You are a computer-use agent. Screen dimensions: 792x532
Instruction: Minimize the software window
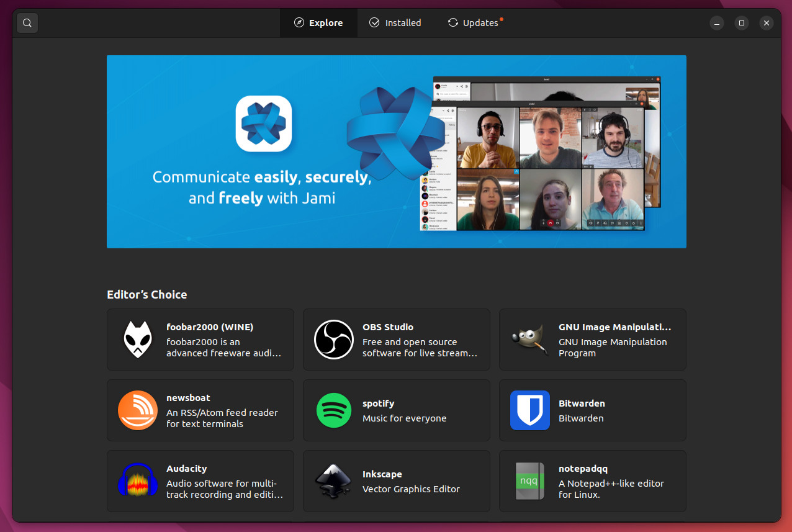(717, 23)
